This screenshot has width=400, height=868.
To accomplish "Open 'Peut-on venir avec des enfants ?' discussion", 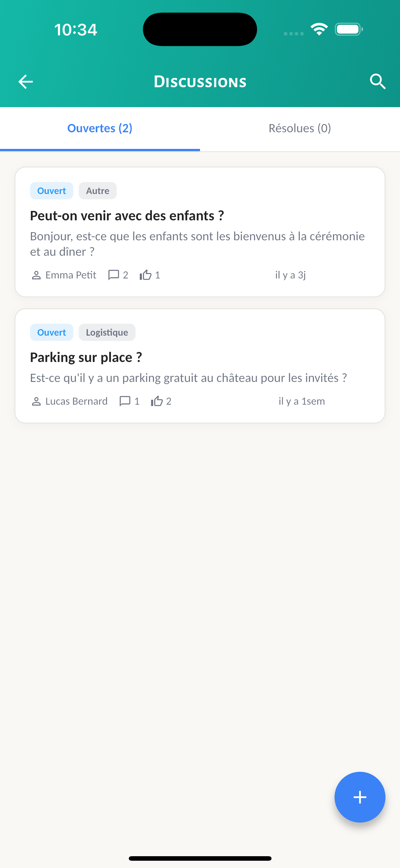I will click(x=127, y=216).
